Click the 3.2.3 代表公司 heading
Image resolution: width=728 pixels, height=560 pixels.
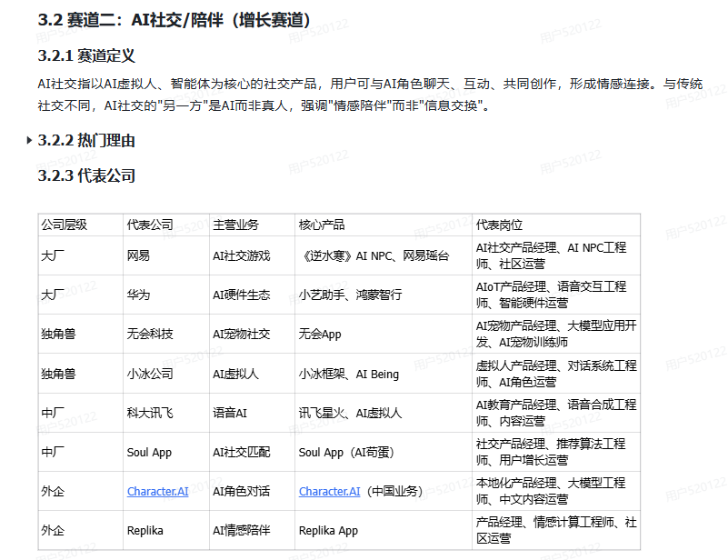point(86,175)
